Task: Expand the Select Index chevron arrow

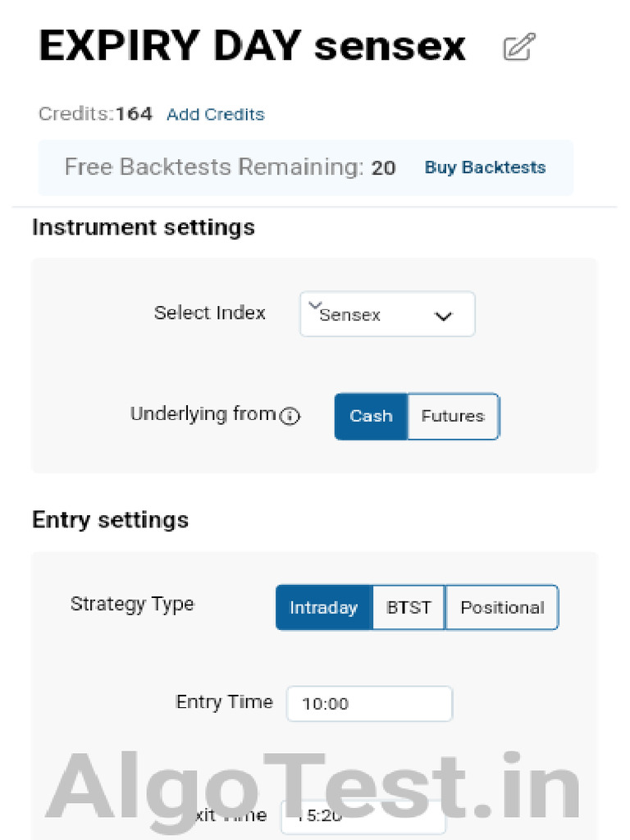Action: point(444,316)
